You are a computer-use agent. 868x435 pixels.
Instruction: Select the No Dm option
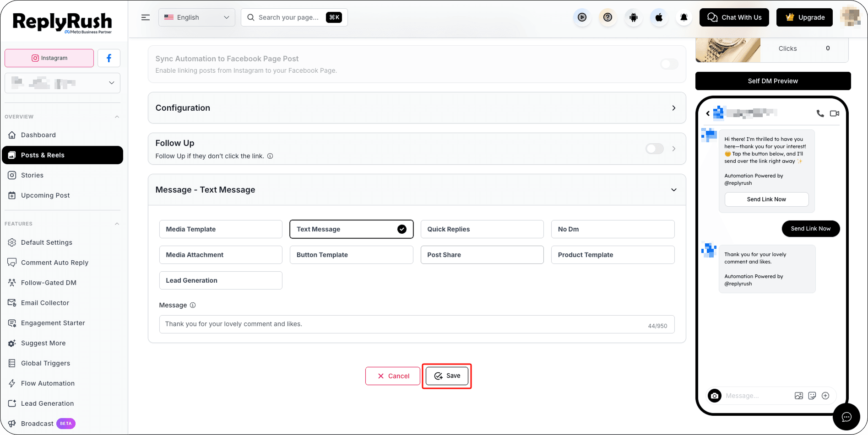coord(613,229)
